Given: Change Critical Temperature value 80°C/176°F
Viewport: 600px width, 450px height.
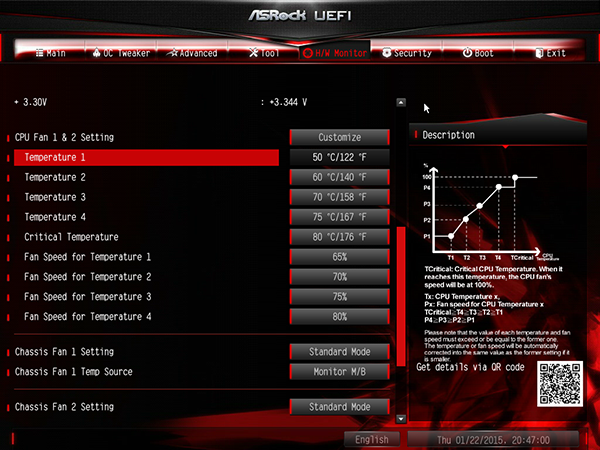Looking at the screenshot, I should click(339, 237).
